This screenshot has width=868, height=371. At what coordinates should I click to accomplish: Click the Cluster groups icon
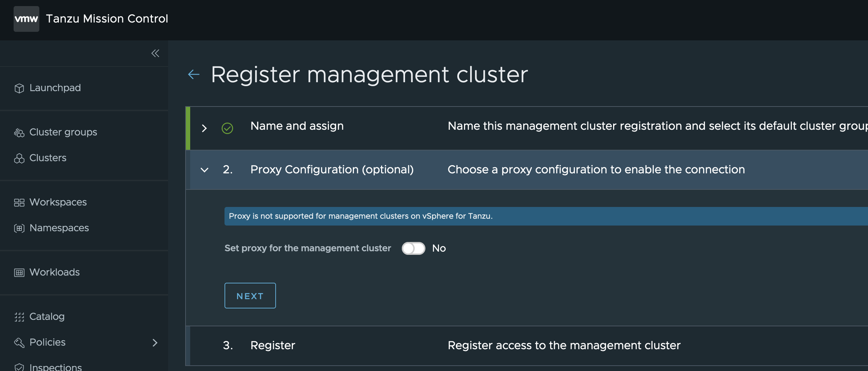coord(19,133)
